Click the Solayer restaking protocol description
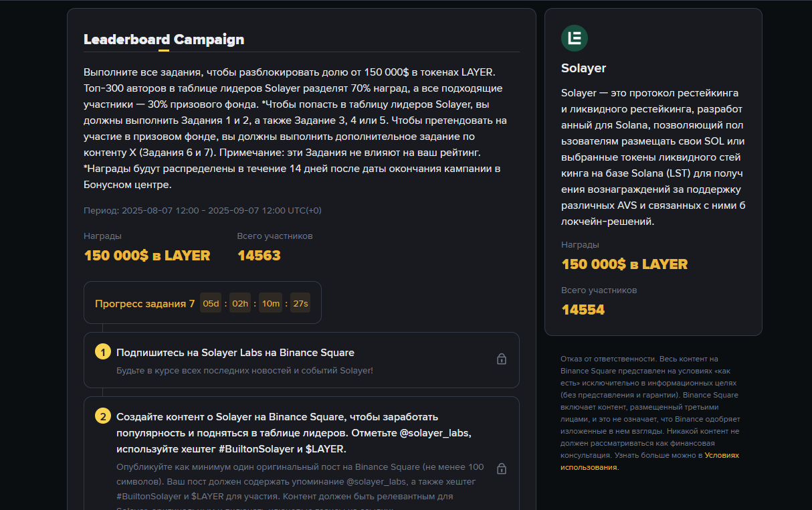Screen dimensions: 812x510 pos(653,157)
